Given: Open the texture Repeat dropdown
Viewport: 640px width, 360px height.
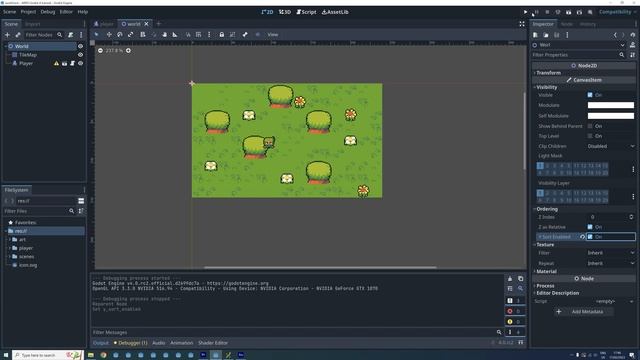Looking at the screenshot, I should click(611, 263).
